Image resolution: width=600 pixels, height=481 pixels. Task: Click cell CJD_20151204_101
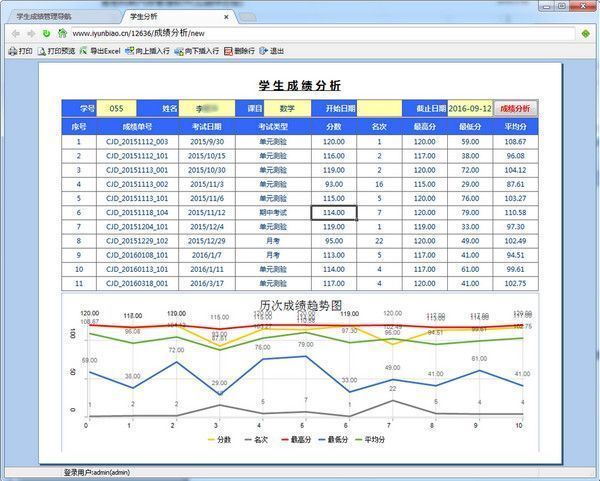coord(137,227)
